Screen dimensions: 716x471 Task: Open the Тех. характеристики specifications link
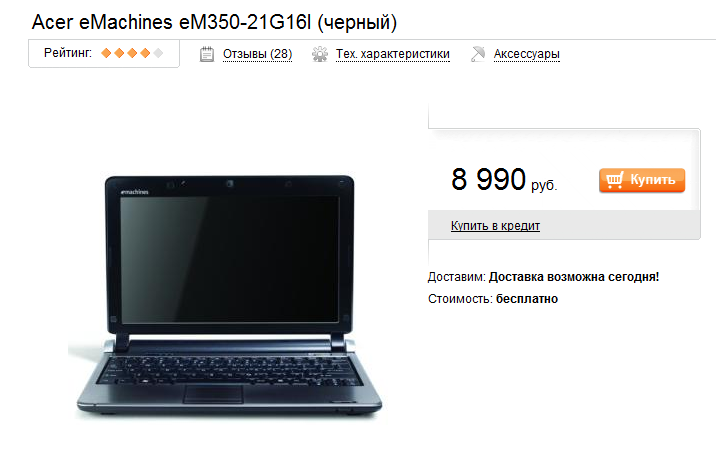point(393,54)
